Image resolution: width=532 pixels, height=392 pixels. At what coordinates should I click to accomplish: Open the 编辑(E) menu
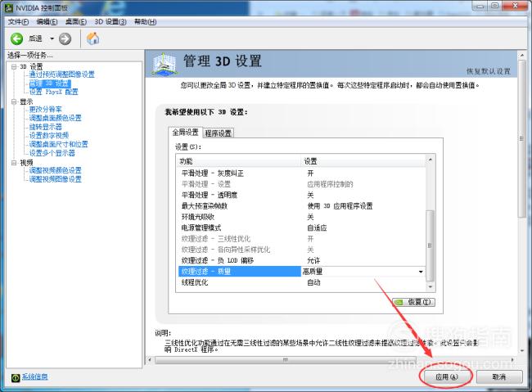(47, 22)
